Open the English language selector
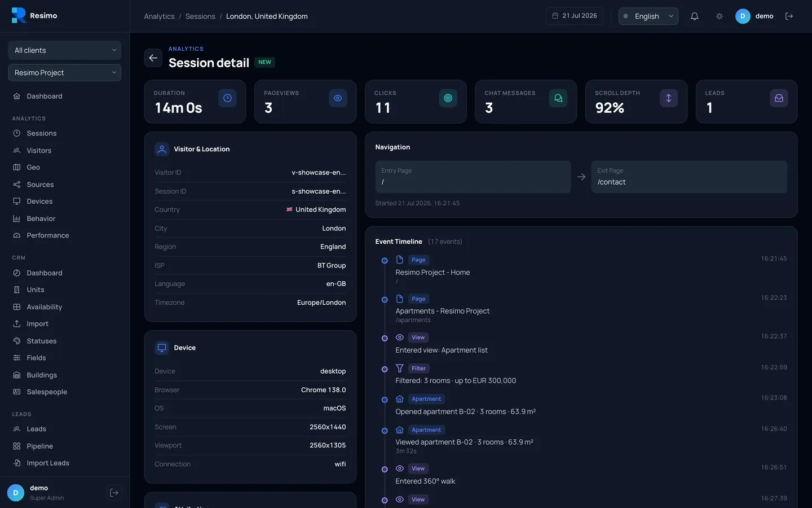The image size is (812, 508). [648, 16]
